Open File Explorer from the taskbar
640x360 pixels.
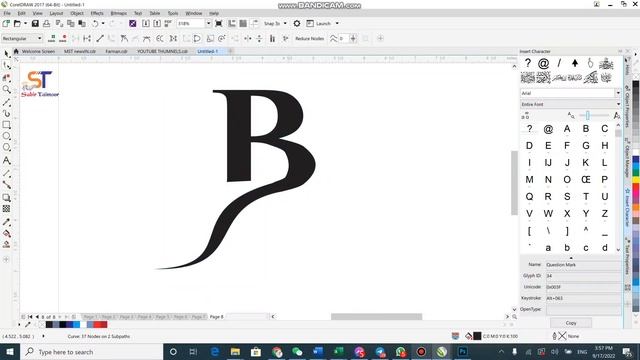235,351
